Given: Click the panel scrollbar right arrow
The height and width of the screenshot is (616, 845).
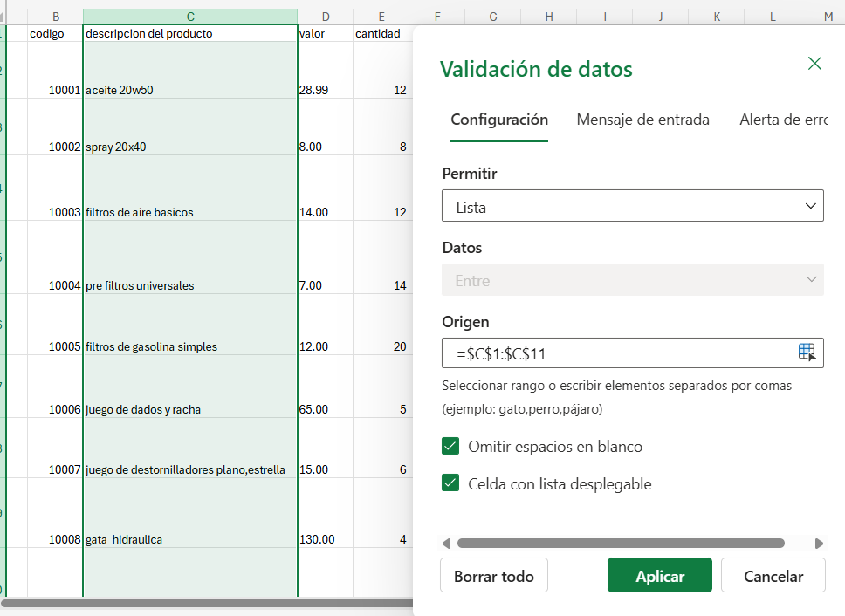Looking at the screenshot, I should coord(819,544).
